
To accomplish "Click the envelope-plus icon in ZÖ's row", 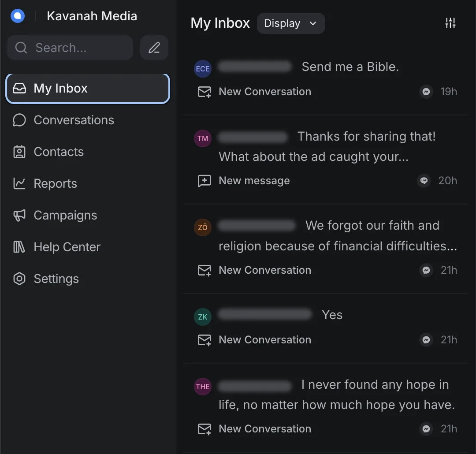I will (205, 270).
